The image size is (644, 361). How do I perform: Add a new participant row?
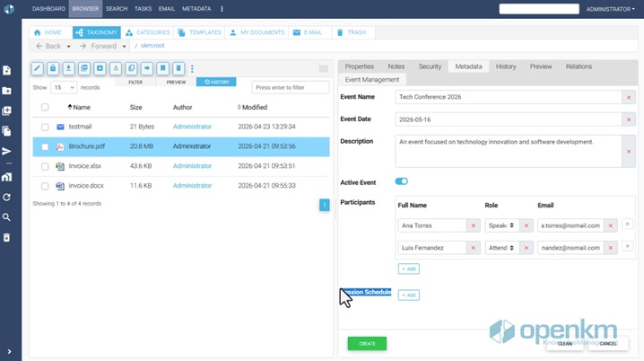point(409,269)
